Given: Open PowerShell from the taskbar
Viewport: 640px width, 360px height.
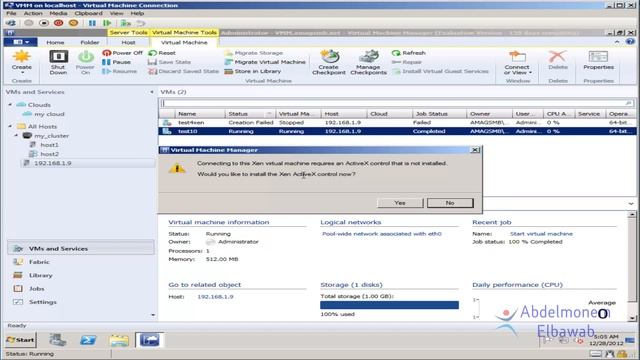Looking at the screenshot, I should [x=88, y=340].
